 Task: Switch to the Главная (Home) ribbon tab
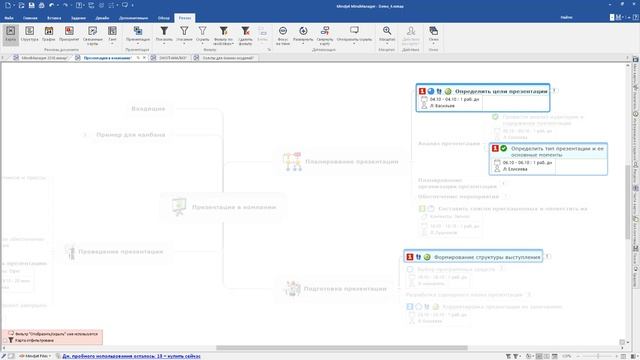(30, 18)
